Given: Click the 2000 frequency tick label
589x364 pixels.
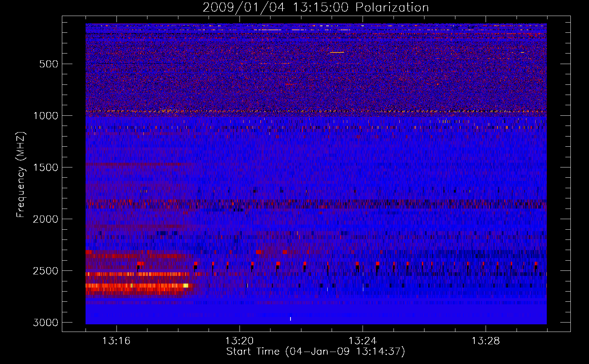Looking at the screenshot, I should [46, 219].
